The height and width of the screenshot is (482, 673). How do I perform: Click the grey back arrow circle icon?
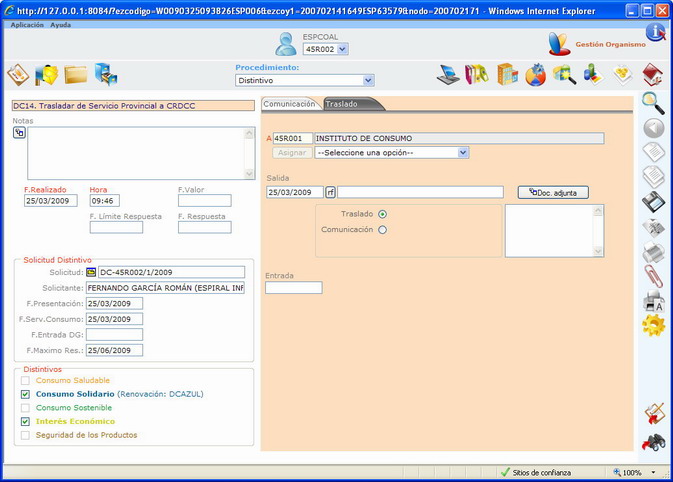(x=654, y=128)
